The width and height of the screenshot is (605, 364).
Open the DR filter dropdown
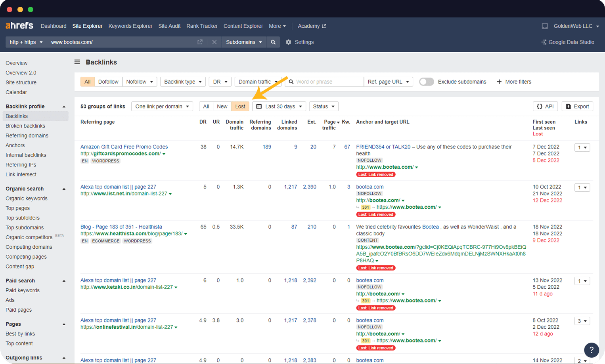coord(220,82)
